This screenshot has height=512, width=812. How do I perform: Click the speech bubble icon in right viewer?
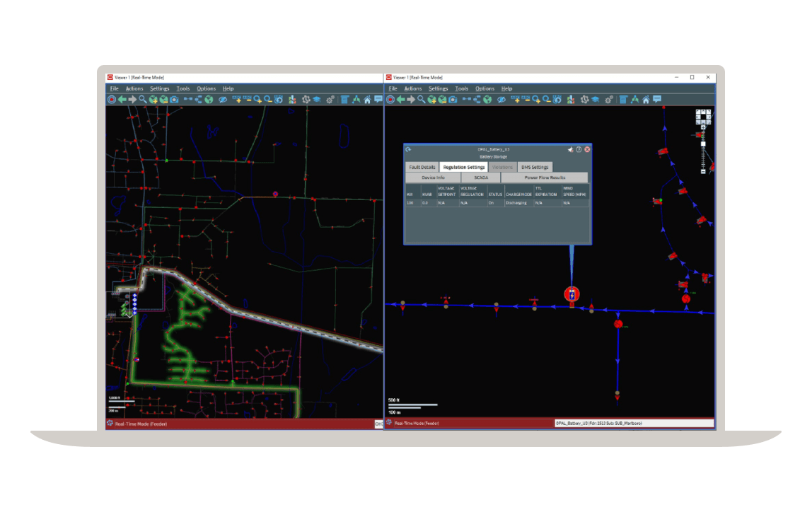point(657,100)
